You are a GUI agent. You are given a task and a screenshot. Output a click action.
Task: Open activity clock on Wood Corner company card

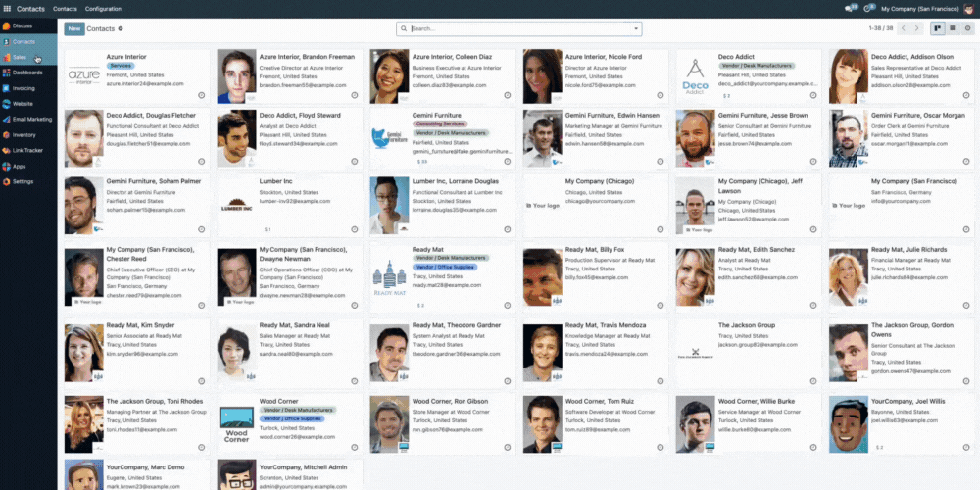(355, 448)
